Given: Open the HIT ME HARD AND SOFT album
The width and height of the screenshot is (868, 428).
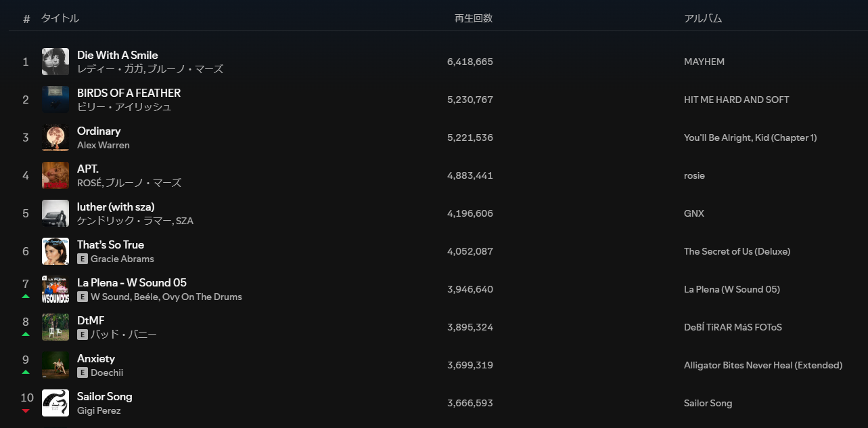Looking at the screenshot, I should pos(737,100).
